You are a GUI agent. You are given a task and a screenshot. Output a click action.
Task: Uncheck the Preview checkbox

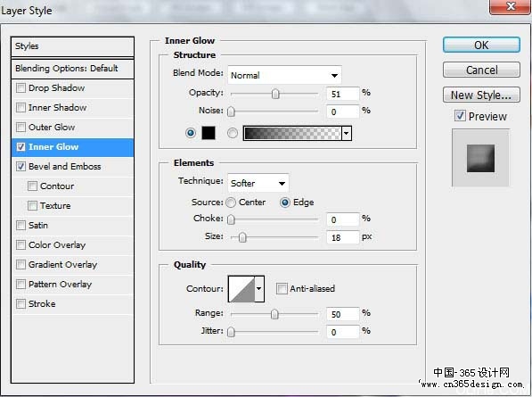coord(460,116)
